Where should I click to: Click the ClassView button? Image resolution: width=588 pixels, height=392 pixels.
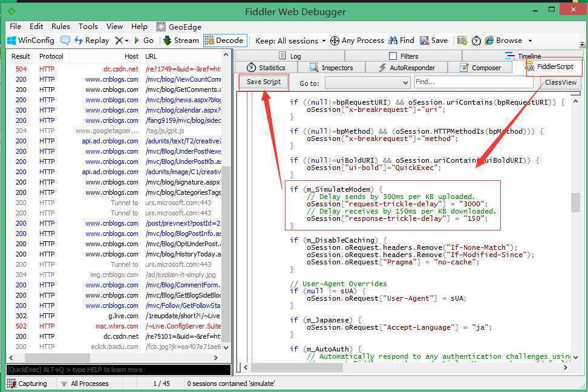pyautogui.click(x=561, y=82)
